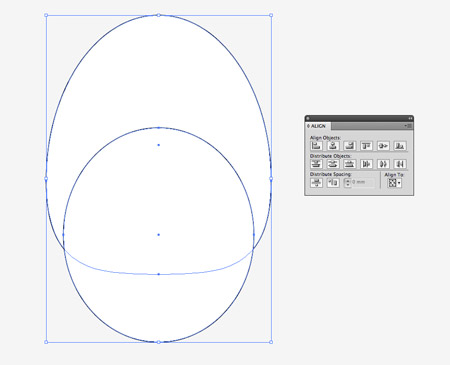Click Horizontal Distribute Left icon
The height and width of the screenshot is (365, 450).
[366, 164]
